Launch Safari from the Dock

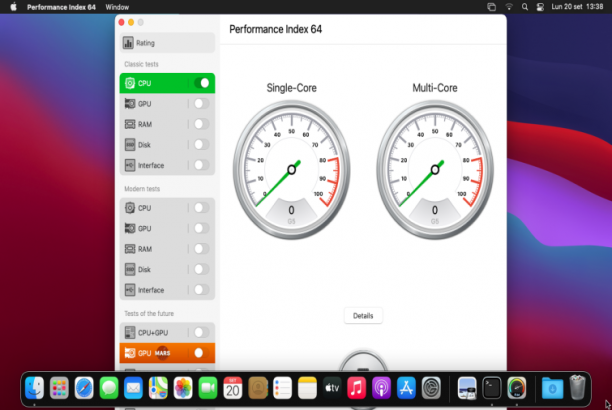coord(84,388)
